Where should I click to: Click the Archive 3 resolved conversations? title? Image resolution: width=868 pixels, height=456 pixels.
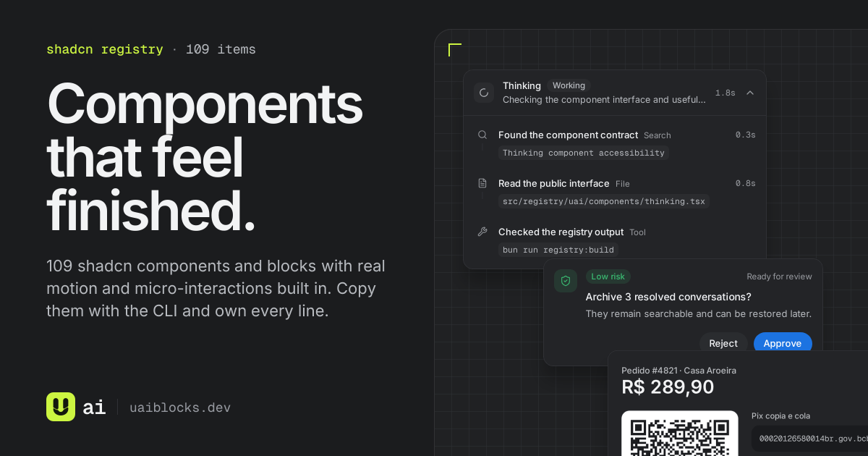668,297
